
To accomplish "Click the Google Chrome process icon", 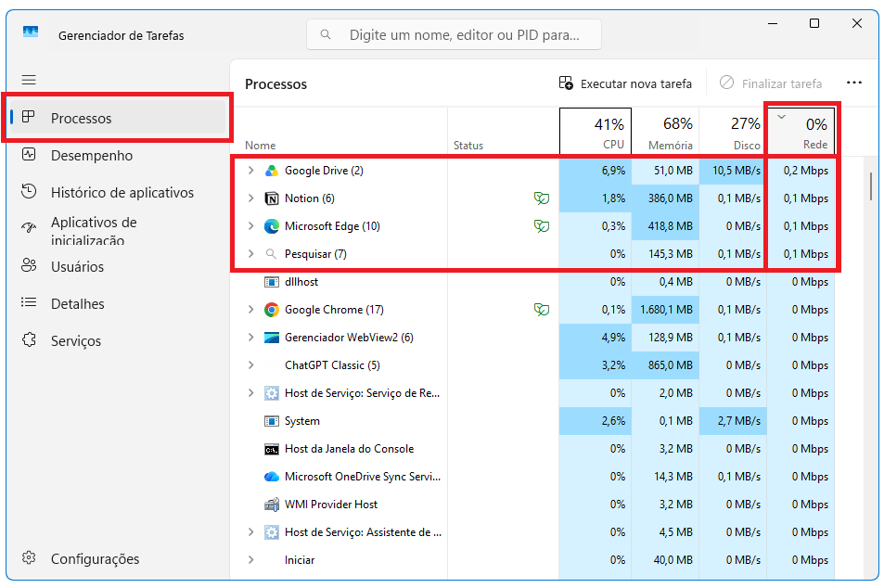I will click(272, 310).
